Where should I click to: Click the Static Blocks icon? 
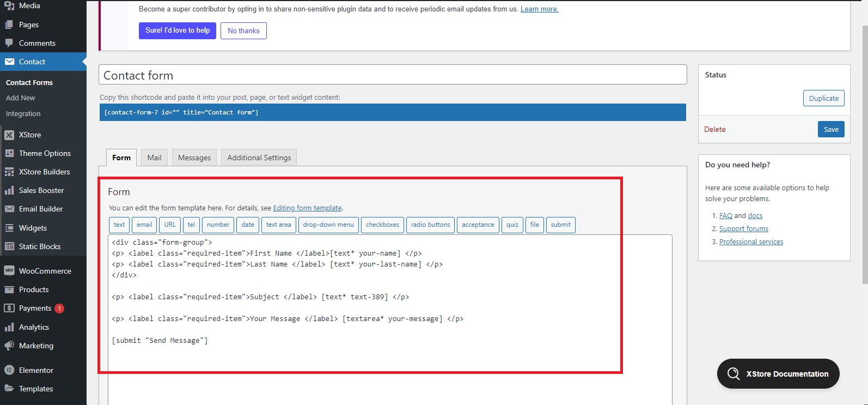coord(9,246)
